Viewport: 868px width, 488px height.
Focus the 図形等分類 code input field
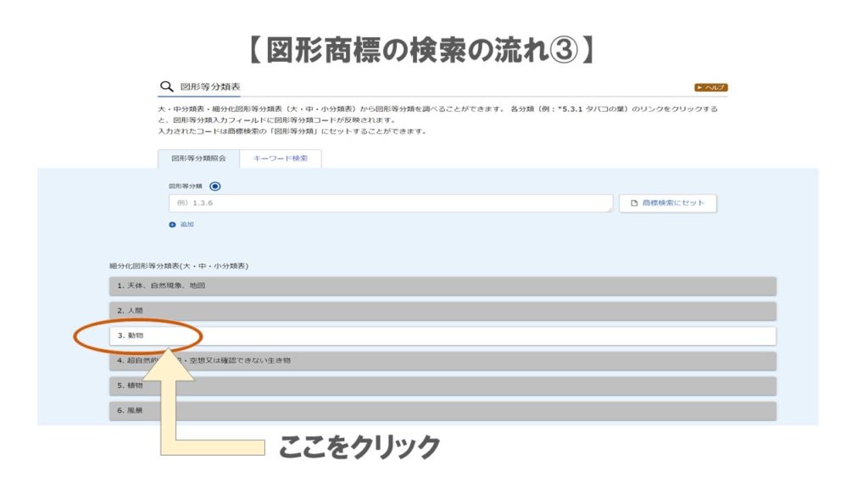click(390, 203)
